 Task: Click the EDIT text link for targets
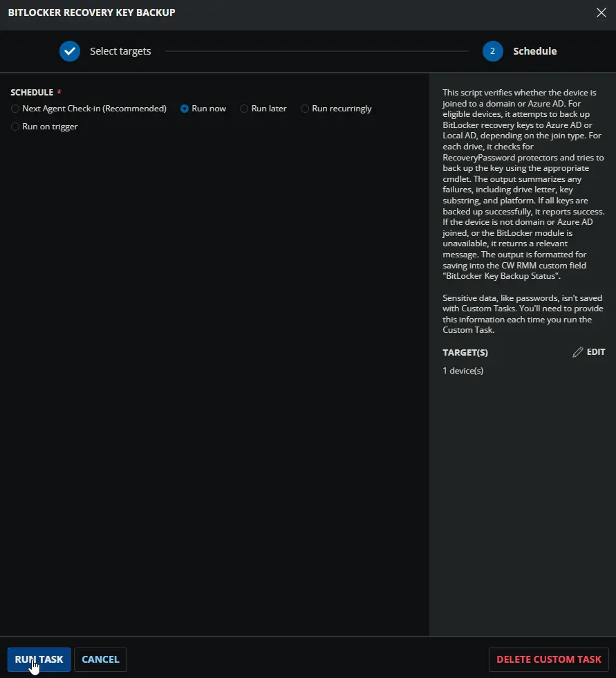tap(595, 352)
